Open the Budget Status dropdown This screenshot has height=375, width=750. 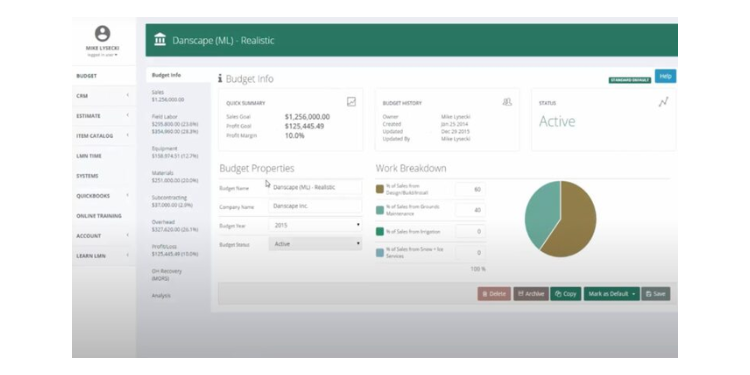coord(315,244)
